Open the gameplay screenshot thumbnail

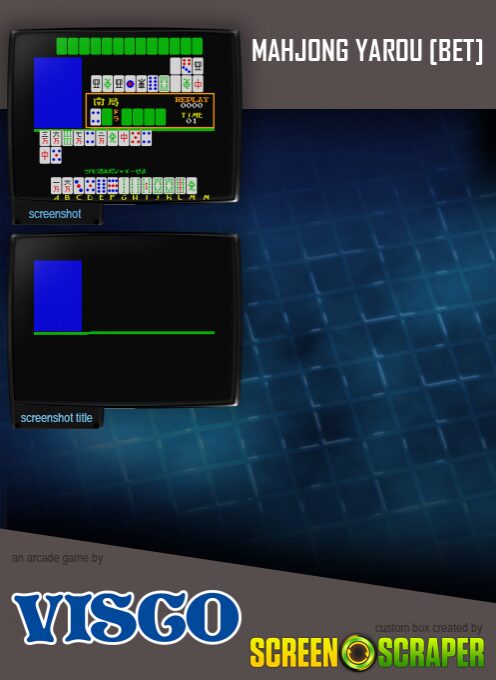pos(124,116)
